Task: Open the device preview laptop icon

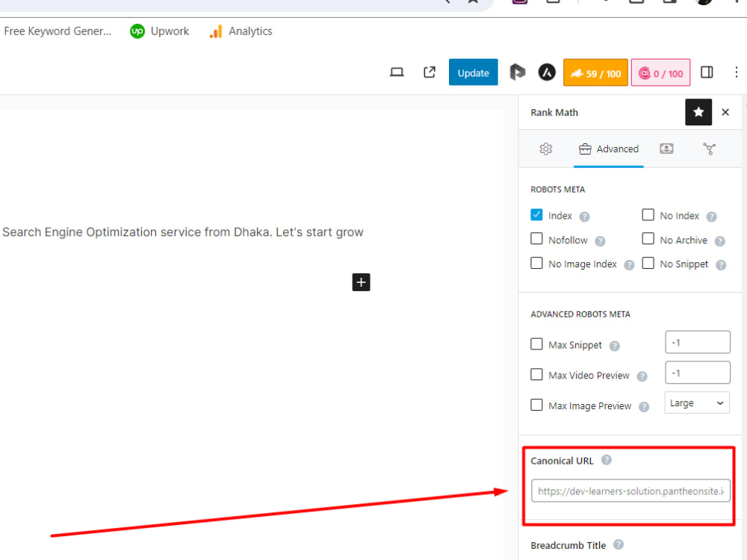Action: click(x=397, y=72)
